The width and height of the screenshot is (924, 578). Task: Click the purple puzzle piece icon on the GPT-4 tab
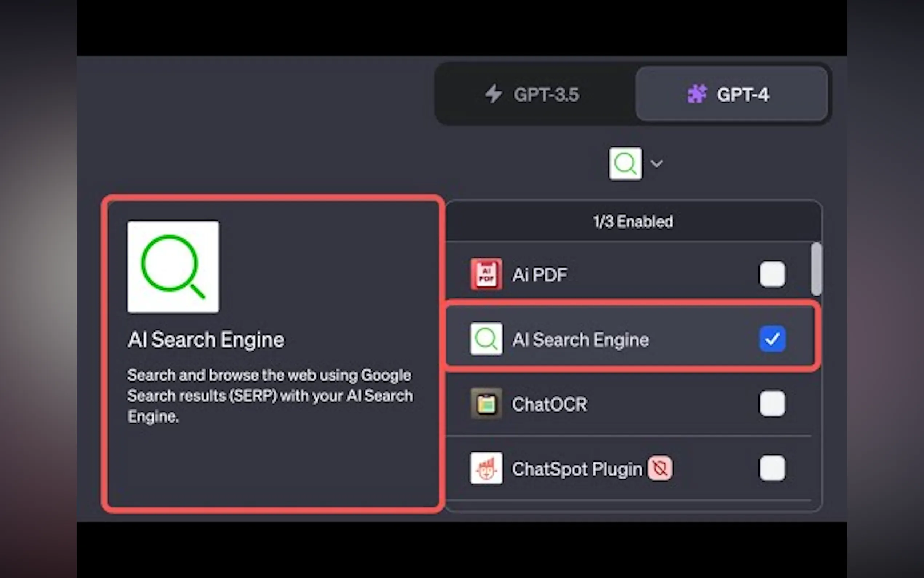(697, 94)
